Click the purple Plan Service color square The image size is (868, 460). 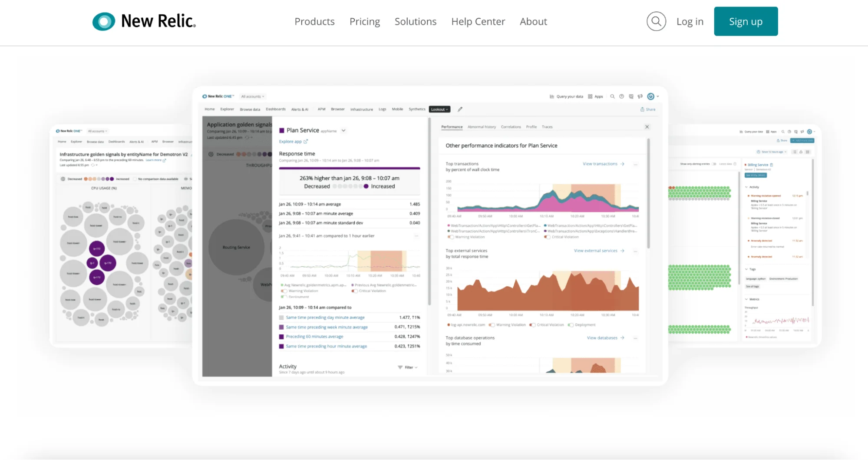(281, 130)
